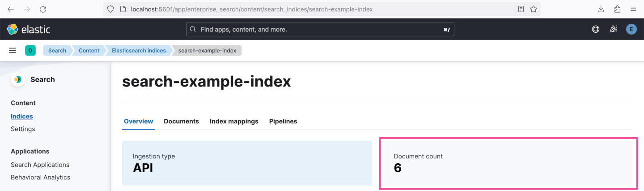The image size is (644, 191).
Task: Open the user avatar E menu
Action: coord(631,30)
